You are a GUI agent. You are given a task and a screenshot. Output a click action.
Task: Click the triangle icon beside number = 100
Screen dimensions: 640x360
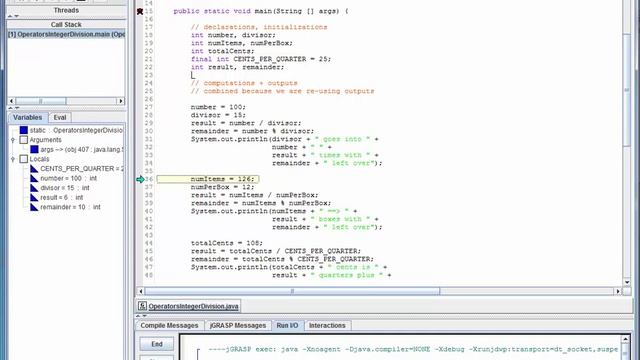[34, 178]
